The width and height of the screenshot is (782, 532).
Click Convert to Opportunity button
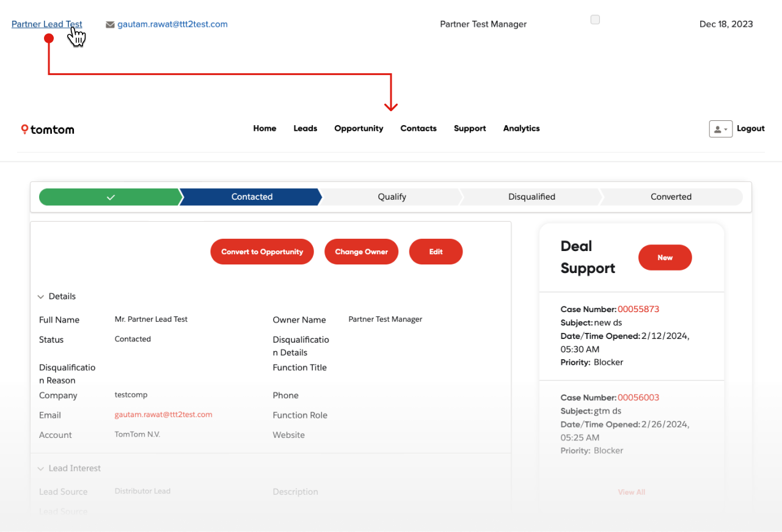[262, 252]
